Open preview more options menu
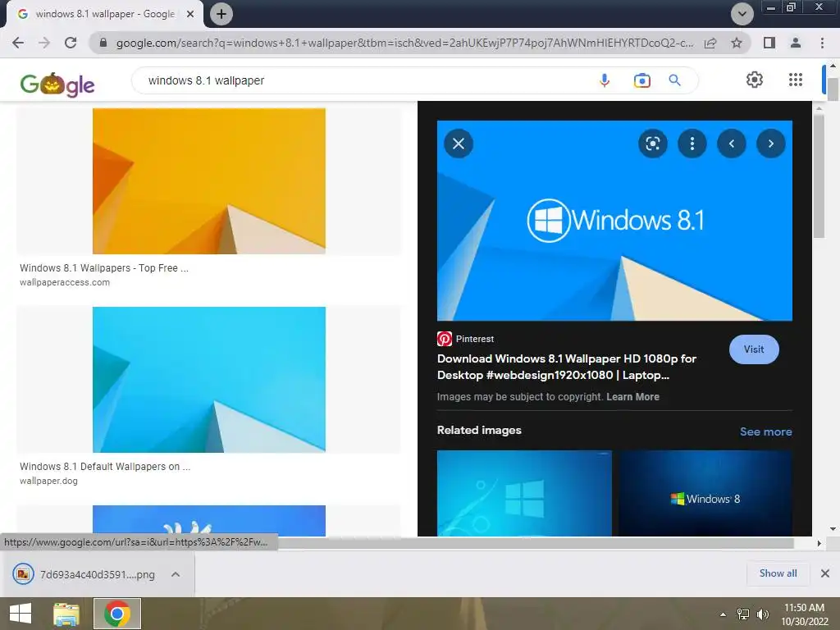This screenshot has height=630, width=840. click(692, 144)
